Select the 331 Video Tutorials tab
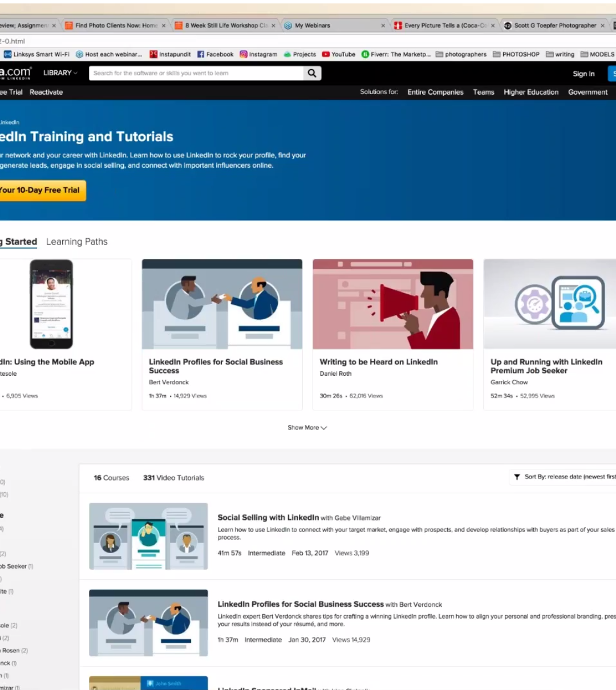Image resolution: width=616 pixels, height=690 pixels. pos(173,478)
